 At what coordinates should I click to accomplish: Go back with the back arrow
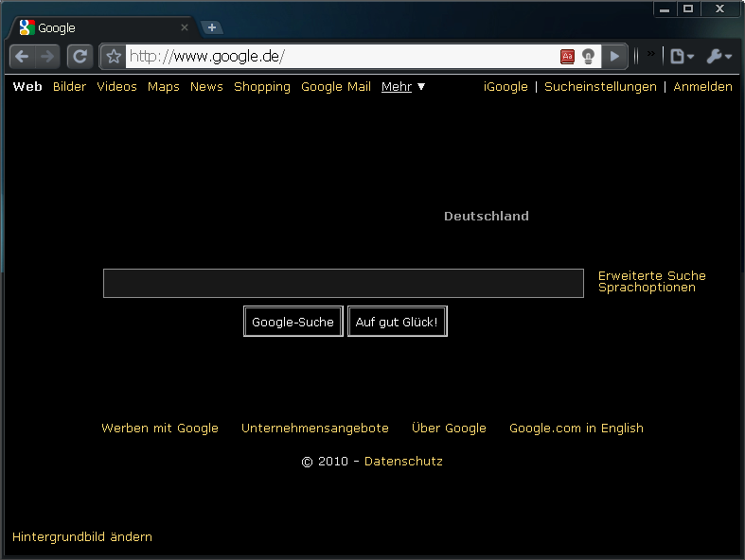[x=22, y=57]
